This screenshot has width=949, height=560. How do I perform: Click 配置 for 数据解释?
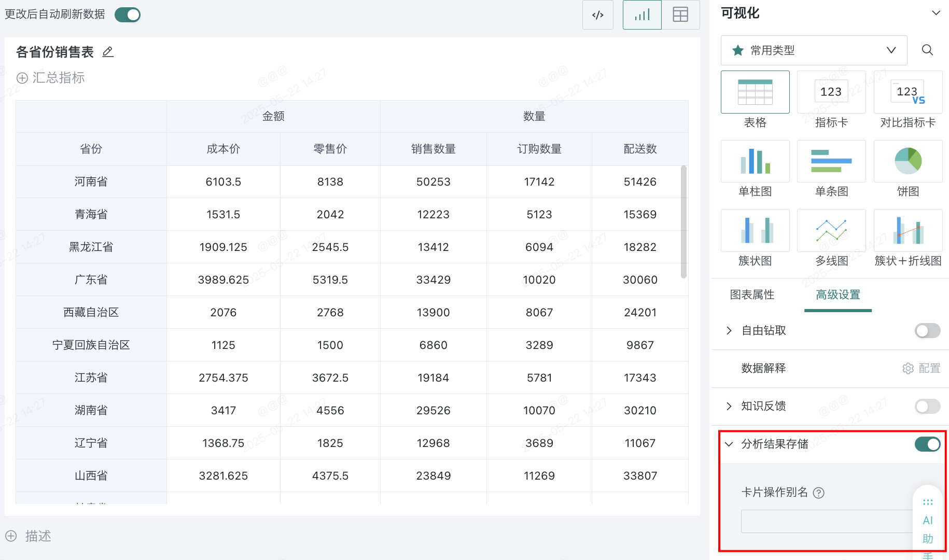922,369
